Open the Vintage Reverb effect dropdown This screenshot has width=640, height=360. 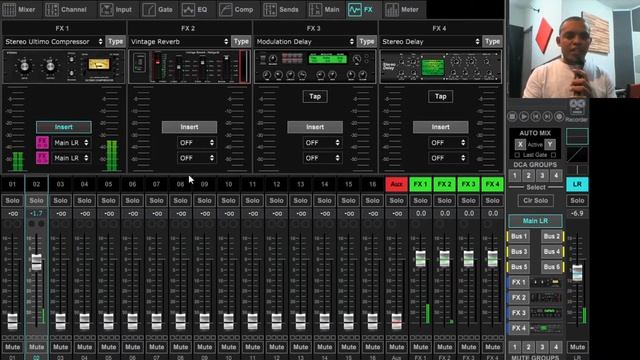(179, 42)
